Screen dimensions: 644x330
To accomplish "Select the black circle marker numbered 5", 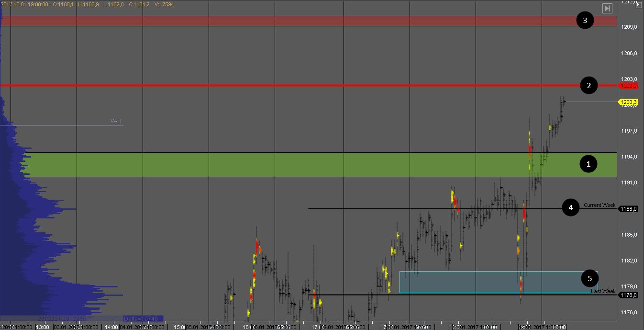I will 589,278.
